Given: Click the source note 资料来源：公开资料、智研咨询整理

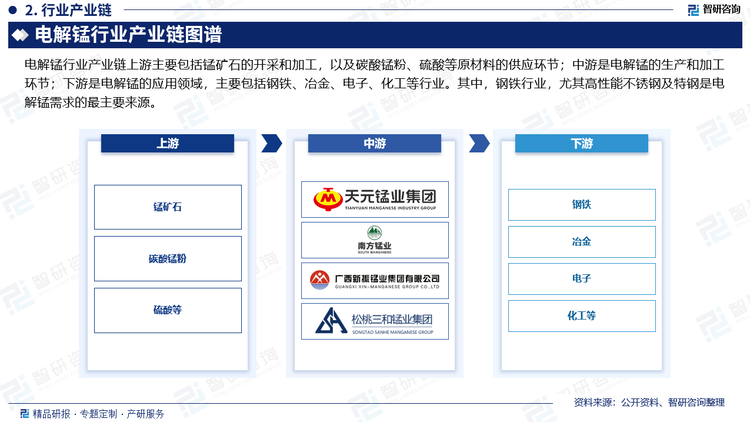Looking at the screenshot, I should click(649, 402).
